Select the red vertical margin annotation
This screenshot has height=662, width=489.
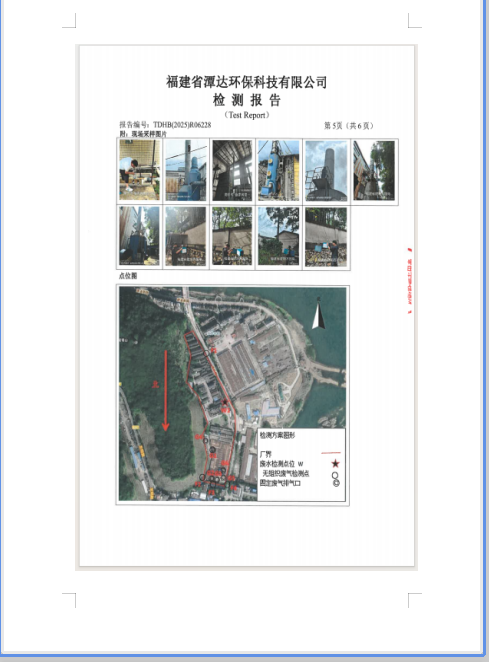coord(409,281)
